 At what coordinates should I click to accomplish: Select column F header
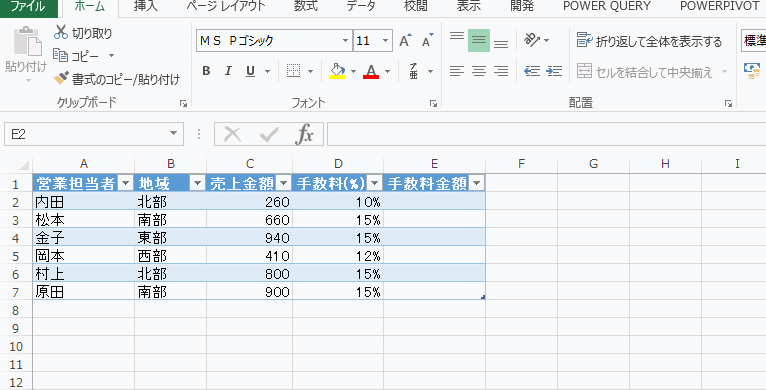(521, 164)
